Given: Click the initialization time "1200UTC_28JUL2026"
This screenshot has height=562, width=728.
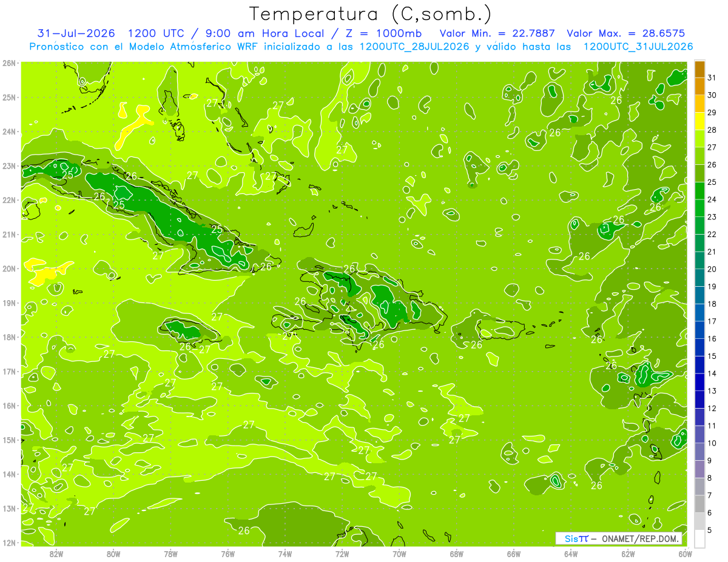Looking at the screenshot, I should point(414,47).
